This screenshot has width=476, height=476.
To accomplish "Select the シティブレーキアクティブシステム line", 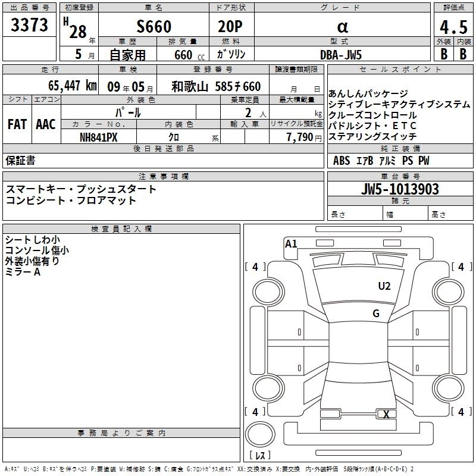I will point(399,105).
